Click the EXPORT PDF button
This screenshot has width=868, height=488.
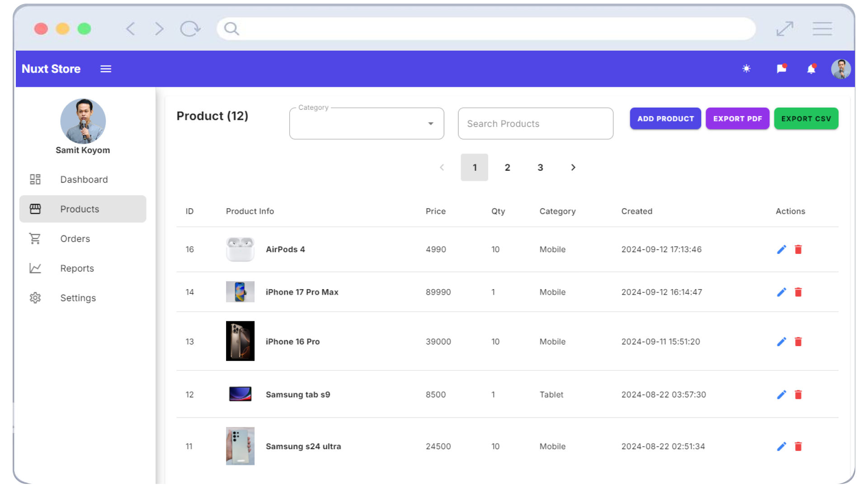(x=737, y=118)
